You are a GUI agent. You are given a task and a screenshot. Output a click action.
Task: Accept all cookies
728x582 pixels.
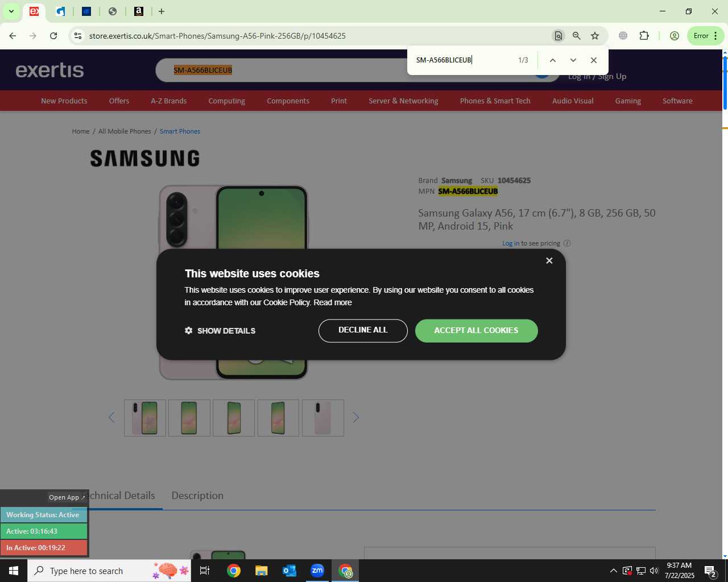coord(477,331)
